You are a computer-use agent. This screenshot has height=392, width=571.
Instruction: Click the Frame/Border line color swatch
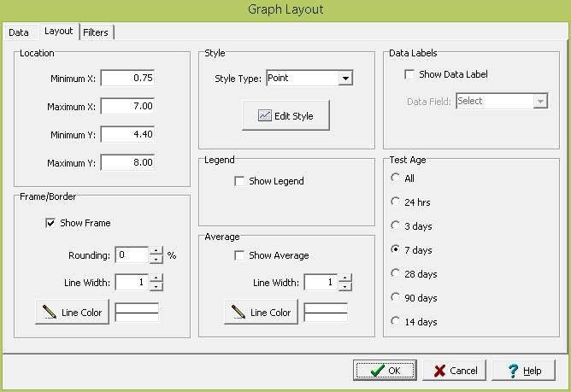[x=138, y=313]
